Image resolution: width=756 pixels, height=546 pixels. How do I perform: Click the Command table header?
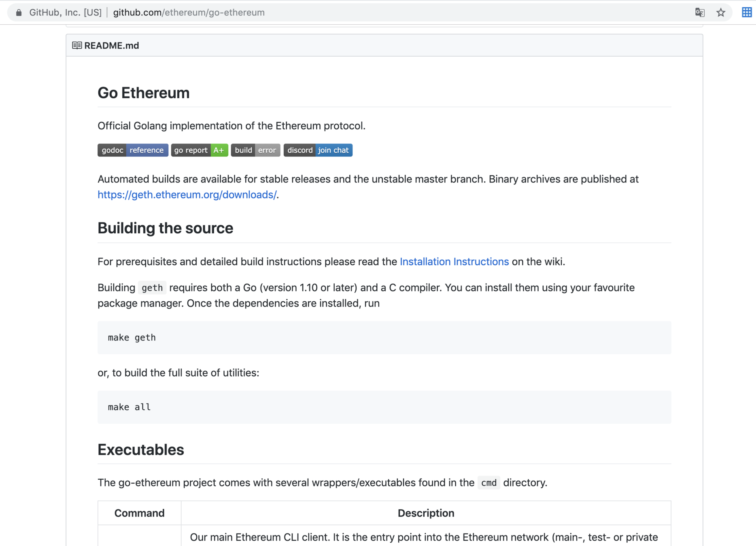coord(139,513)
